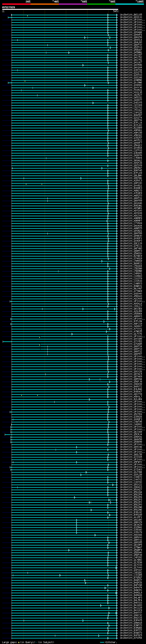Viewport: 146px width, 644px height.
Task: Select the UniRef100_Q42397 label
Action: tap(131, 55)
